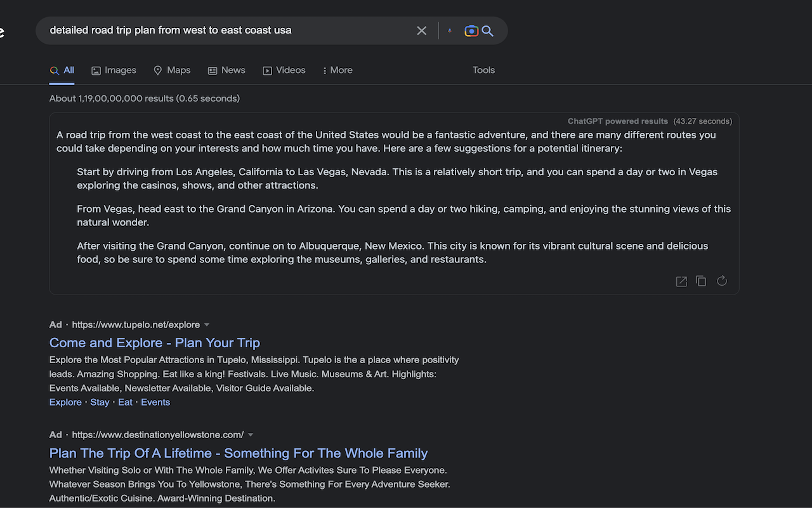Open the Events sitelink under Tupelo ad
The height and width of the screenshot is (508, 812).
pos(155,403)
